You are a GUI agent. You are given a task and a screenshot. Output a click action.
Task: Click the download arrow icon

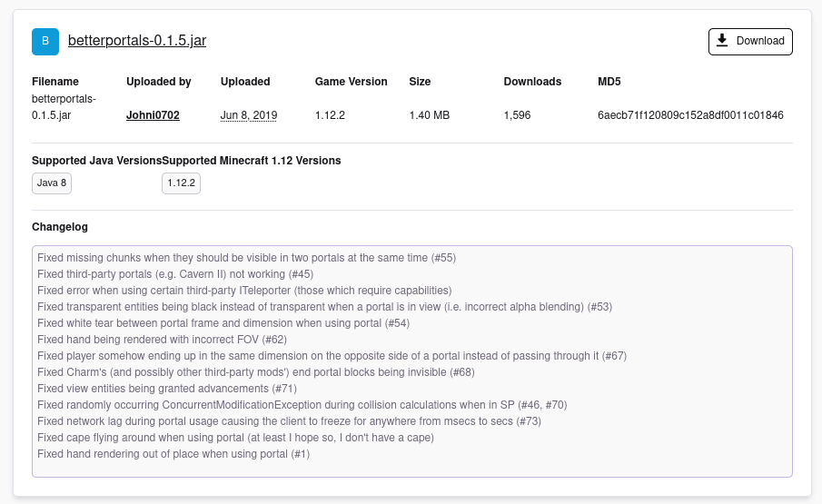(x=722, y=41)
